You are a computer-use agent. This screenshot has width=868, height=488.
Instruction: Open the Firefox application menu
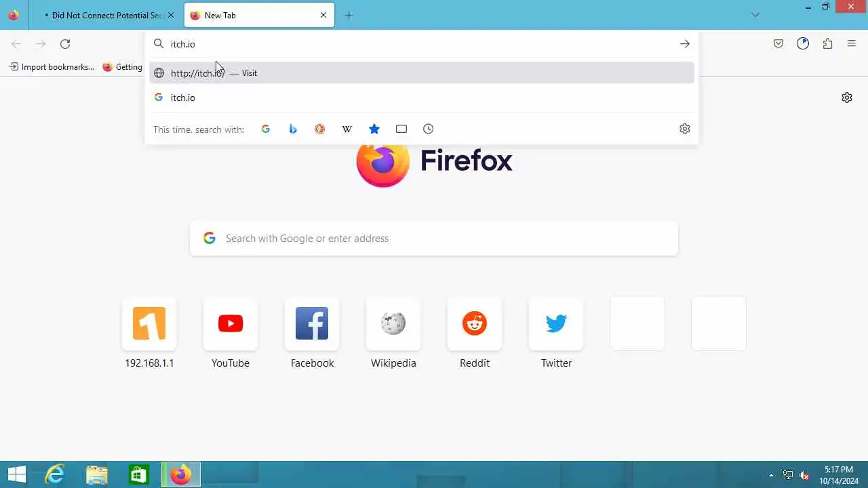point(852,44)
